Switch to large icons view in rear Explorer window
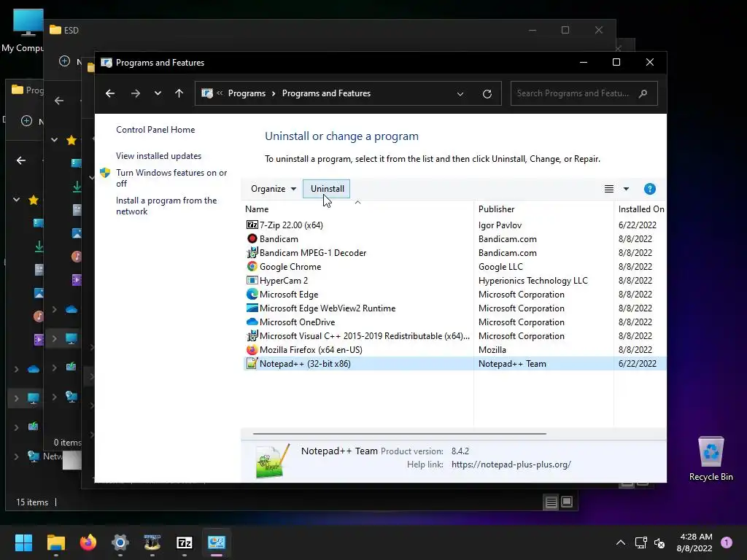The image size is (747, 560). point(567,502)
